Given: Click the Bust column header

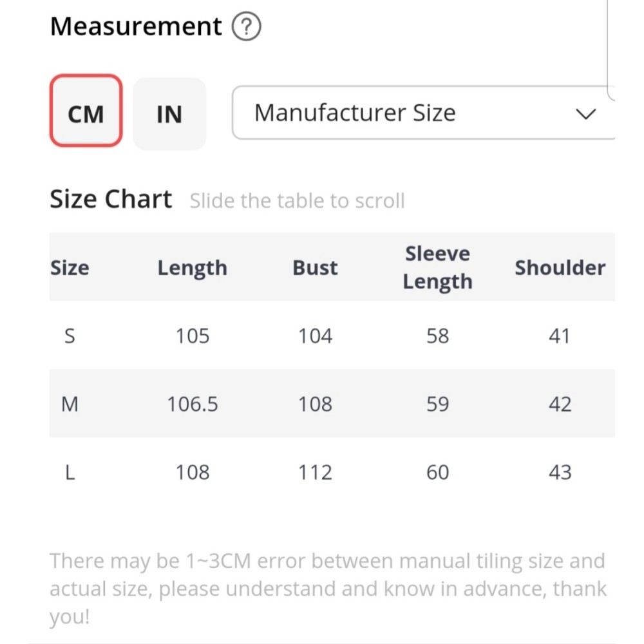Looking at the screenshot, I should point(315,268).
